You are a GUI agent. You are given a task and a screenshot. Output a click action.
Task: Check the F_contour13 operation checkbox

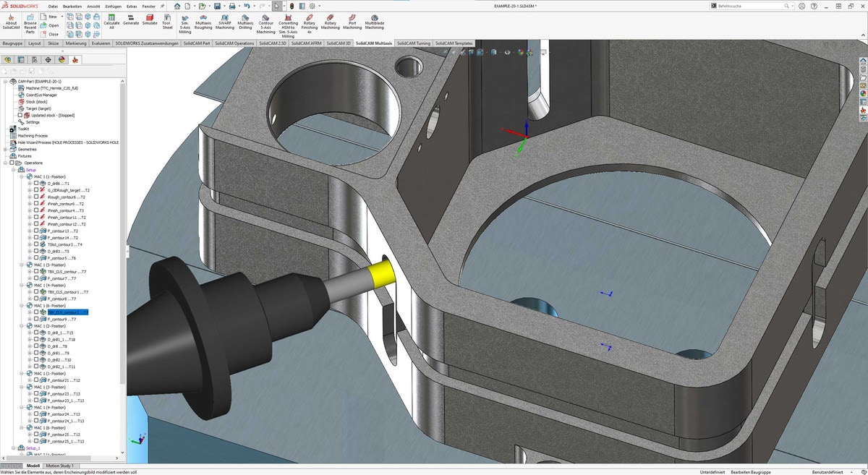point(36,231)
